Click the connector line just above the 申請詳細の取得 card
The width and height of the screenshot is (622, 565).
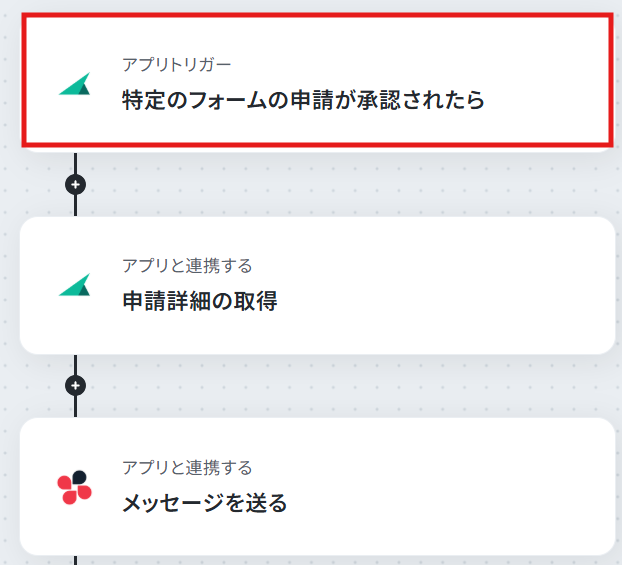(x=75, y=206)
